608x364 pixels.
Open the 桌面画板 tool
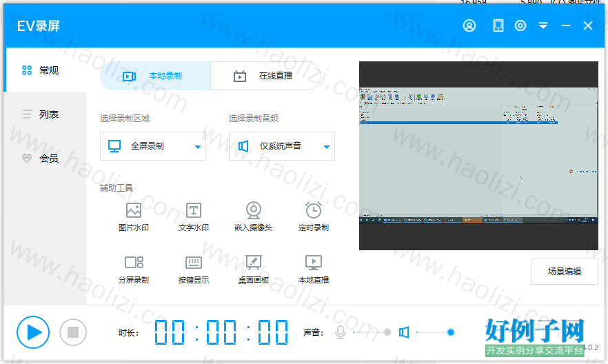coord(253,270)
